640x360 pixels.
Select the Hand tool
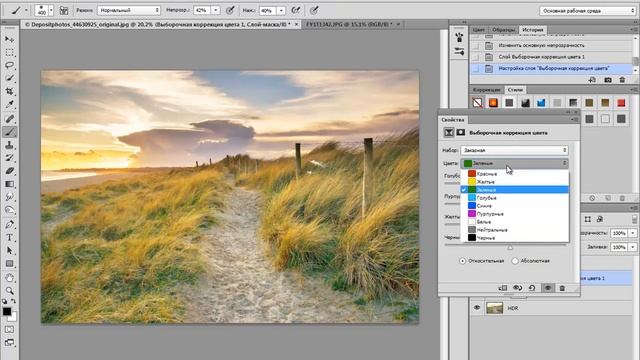coord(9,278)
